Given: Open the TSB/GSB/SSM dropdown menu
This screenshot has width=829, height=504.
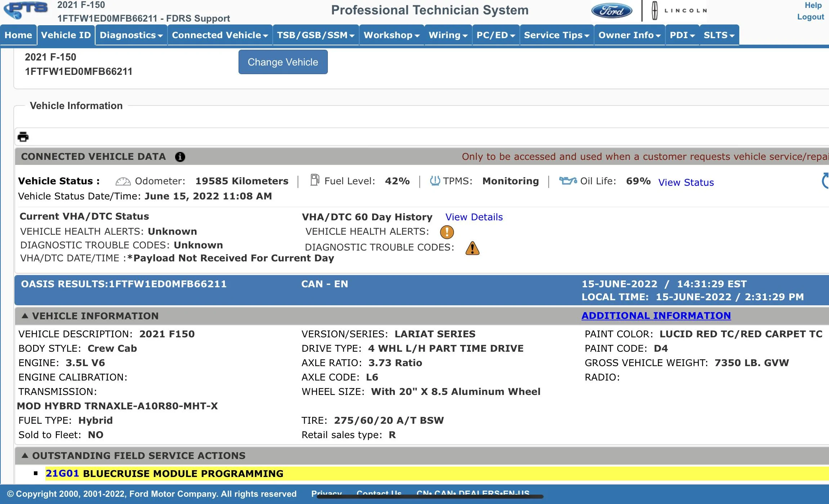Looking at the screenshot, I should (x=316, y=35).
